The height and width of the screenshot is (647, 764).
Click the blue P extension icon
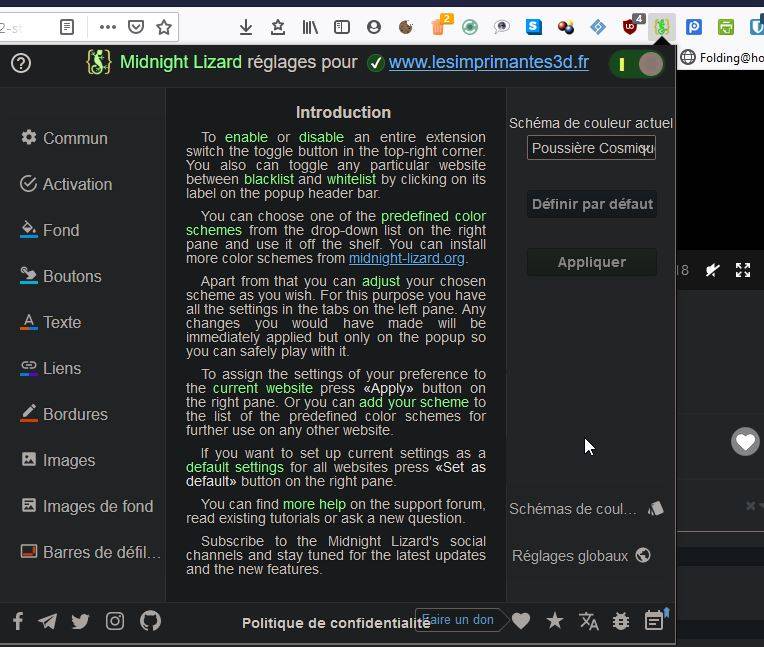694,27
